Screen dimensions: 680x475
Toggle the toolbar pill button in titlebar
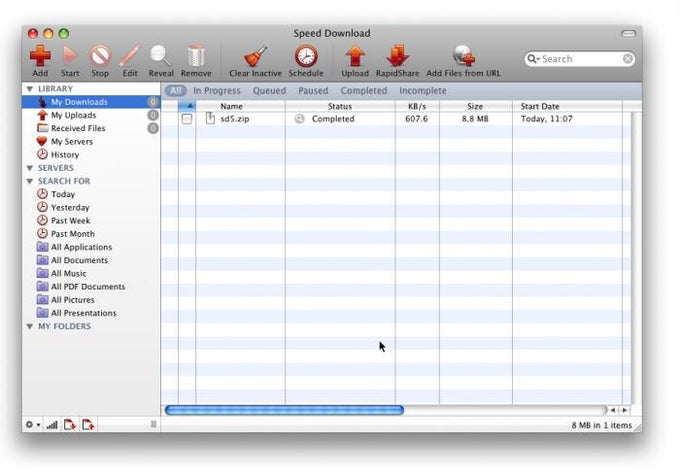(628, 33)
